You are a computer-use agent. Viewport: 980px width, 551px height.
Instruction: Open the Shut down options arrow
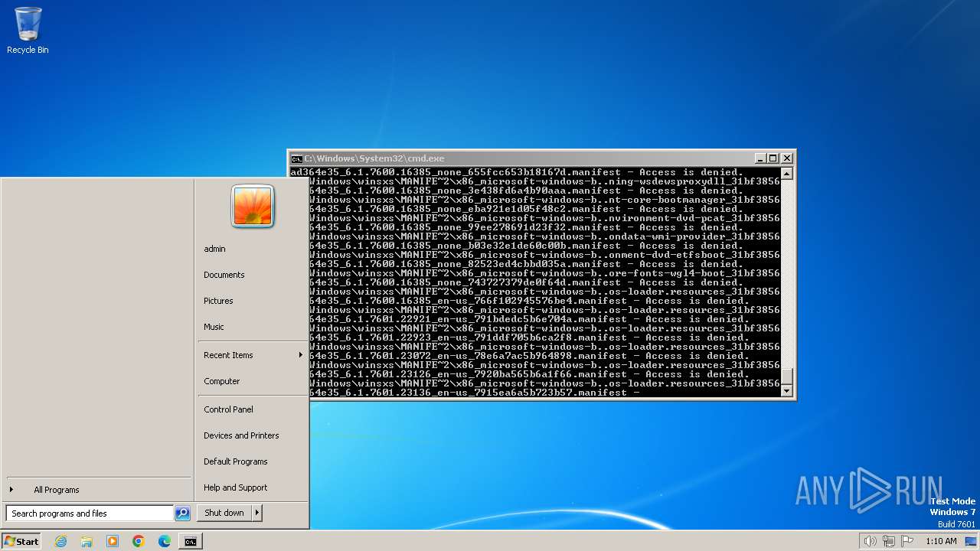(257, 513)
